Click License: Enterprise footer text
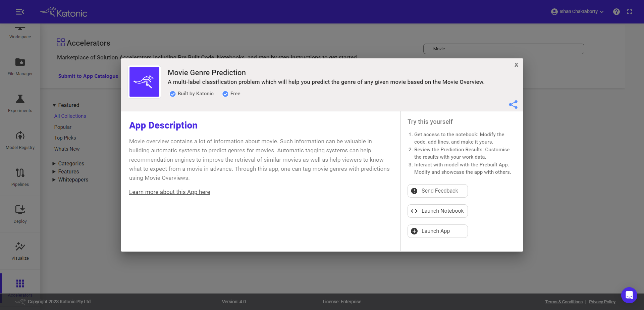Viewport: 644px width, 310px height. pos(342,302)
